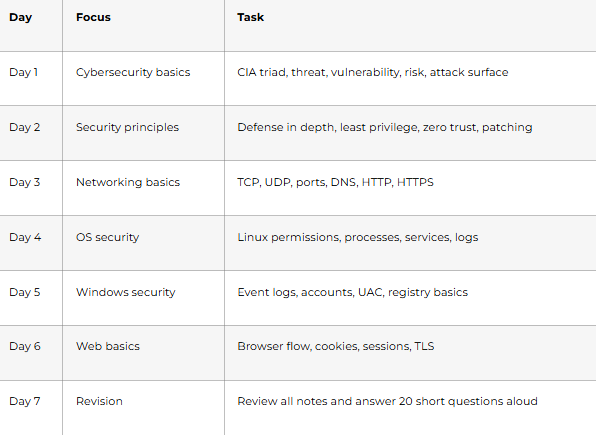Click the TCP, UDP, ports task text
The height and width of the screenshot is (435, 596).
[x=335, y=182]
